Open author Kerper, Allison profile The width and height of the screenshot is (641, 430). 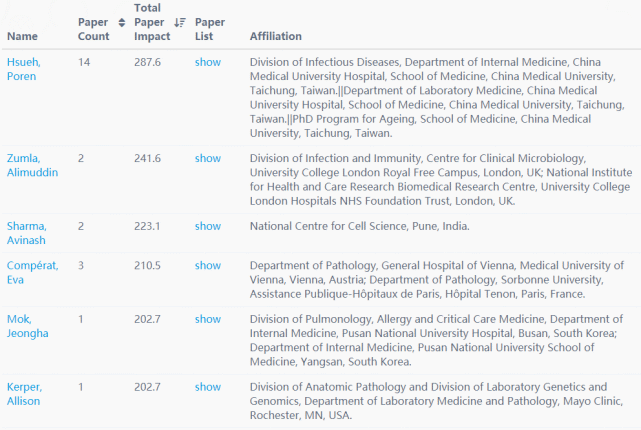pos(25,394)
